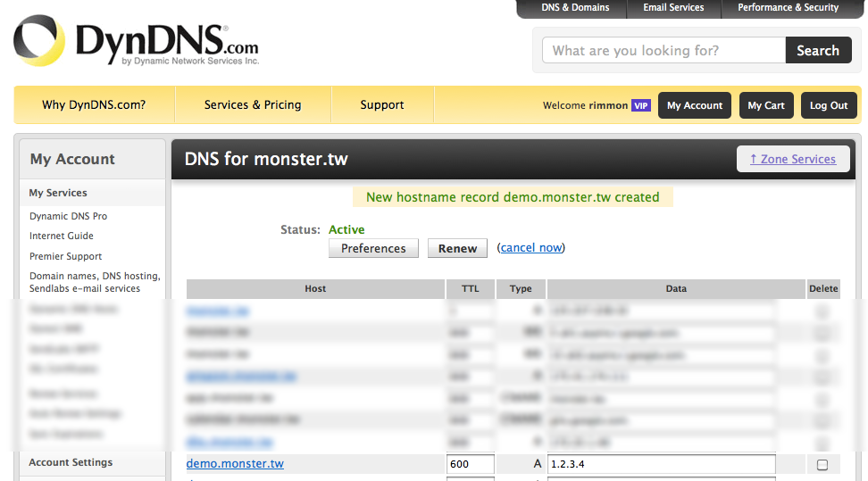The width and height of the screenshot is (868, 481).
Task: Open the Services & Pricing menu
Action: coord(253,104)
